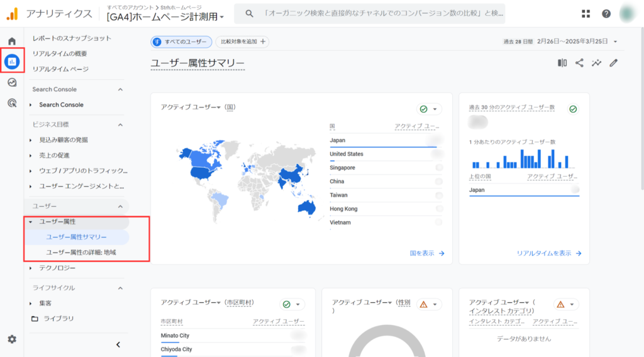Collapse the ライフサイクル section
This screenshot has height=357, width=644.
pyautogui.click(x=120, y=288)
